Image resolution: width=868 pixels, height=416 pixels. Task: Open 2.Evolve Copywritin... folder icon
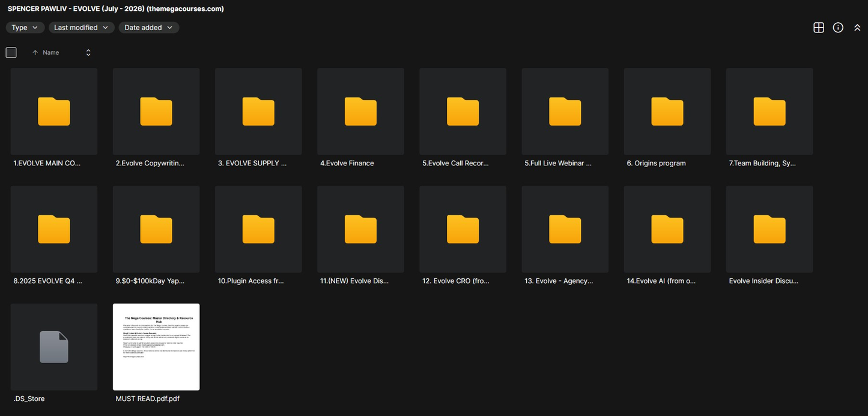click(156, 111)
